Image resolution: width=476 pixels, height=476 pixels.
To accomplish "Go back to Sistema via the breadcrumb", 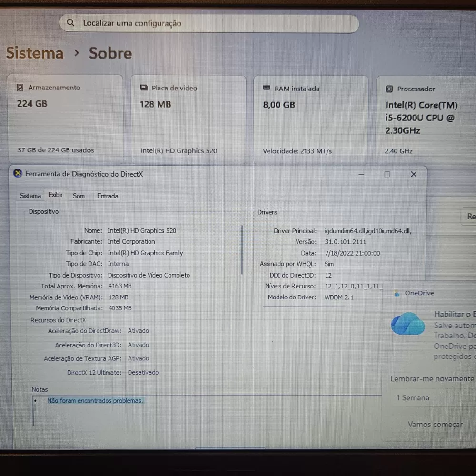I will pos(34,53).
